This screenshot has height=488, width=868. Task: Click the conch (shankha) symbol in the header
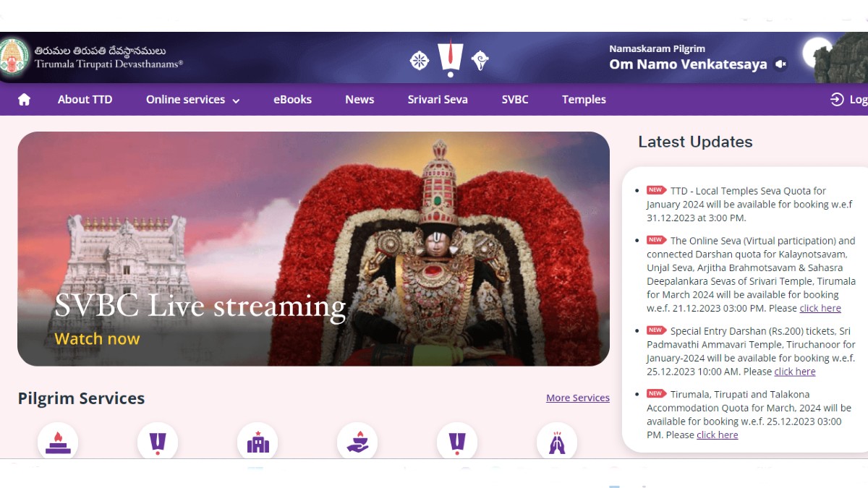(x=480, y=61)
